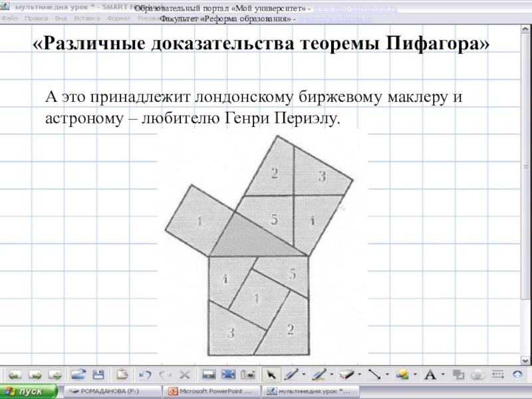Click the vertical scrollbar up arrow
Viewport: 532px width, 399px height.
tap(525, 29)
